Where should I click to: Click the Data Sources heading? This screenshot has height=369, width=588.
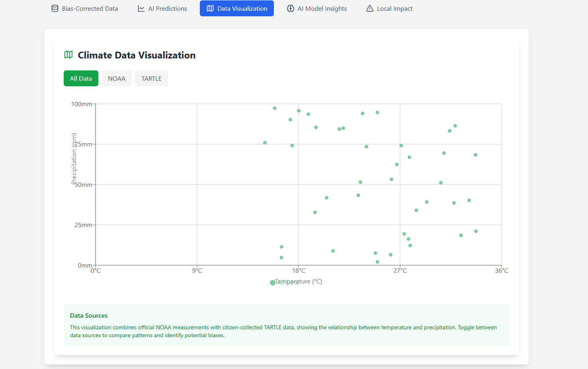[89, 316]
